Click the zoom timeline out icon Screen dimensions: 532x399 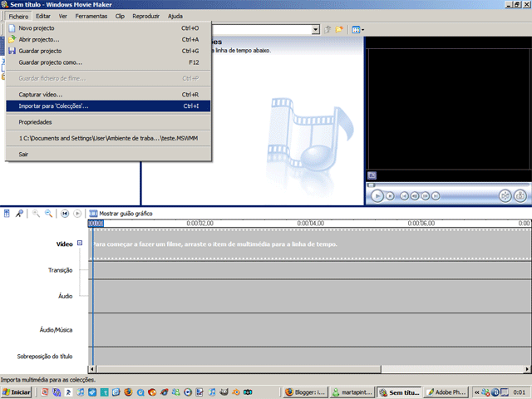pyautogui.click(x=48, y=214)
